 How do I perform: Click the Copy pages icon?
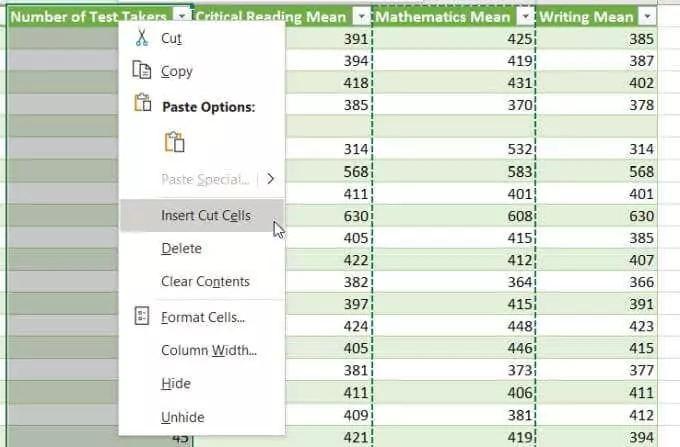pyautogui.click(x=142, y=70)
